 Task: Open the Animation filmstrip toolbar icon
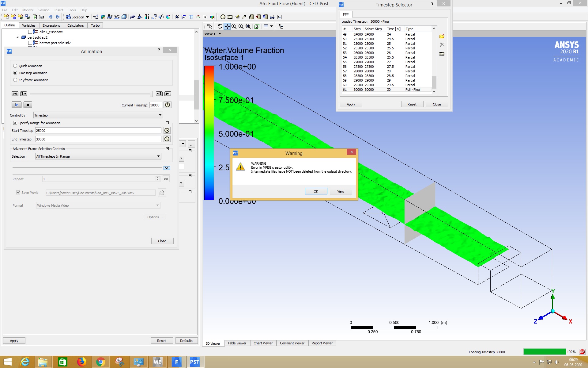click(230, 17)
